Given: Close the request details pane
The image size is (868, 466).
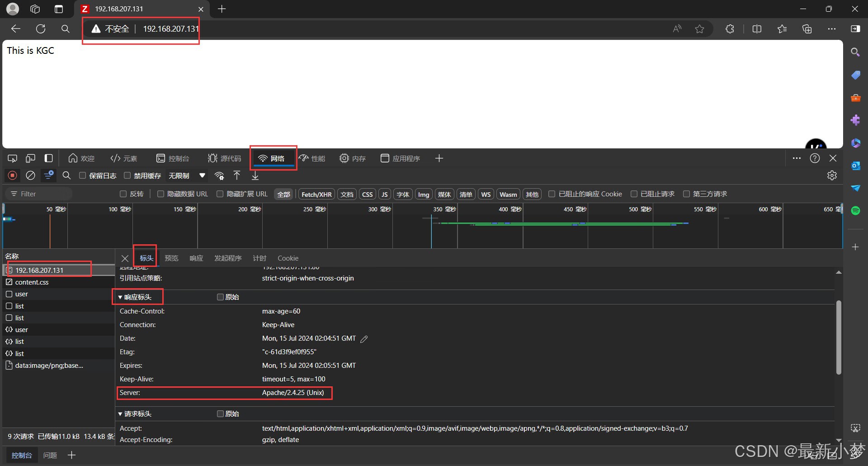Looking at the screenshot, I should point(125,258).
